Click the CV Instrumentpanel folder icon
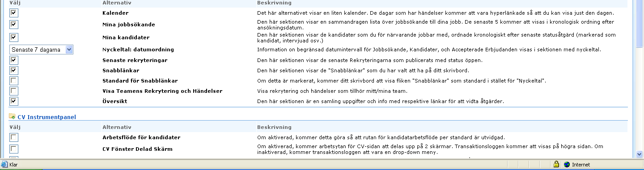This screenshot has height=170, width=644. [12, 117]
